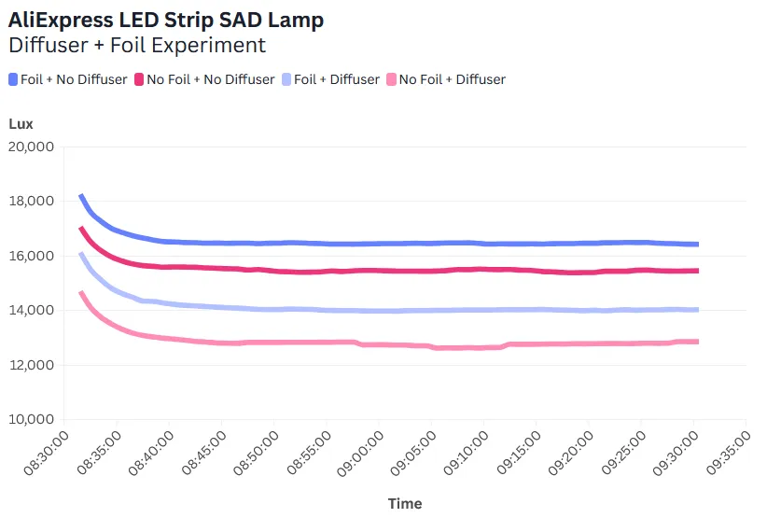The height and width of the screenshot is (532, 767).
Task: Click the lowest pink data line
Action: tap(373, 344)
